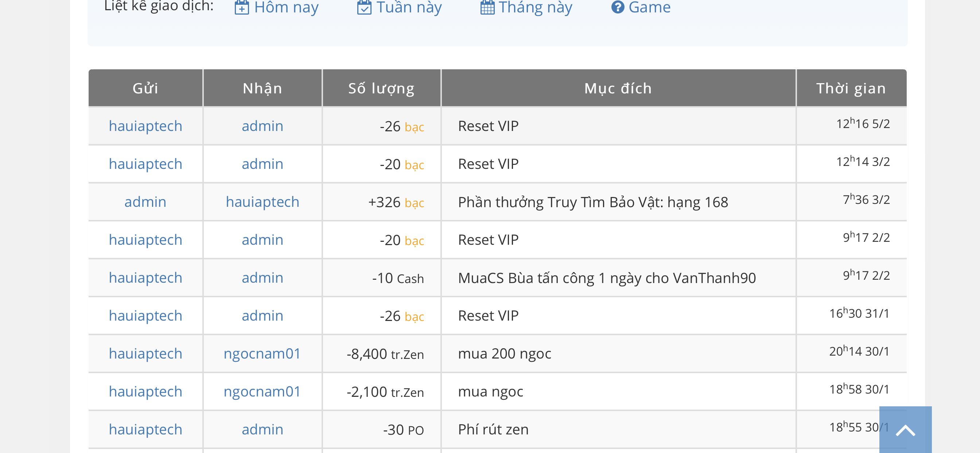This screenshot has width=980, height=453.
Task: Click the Gửi column header
Action: (145, 88)
